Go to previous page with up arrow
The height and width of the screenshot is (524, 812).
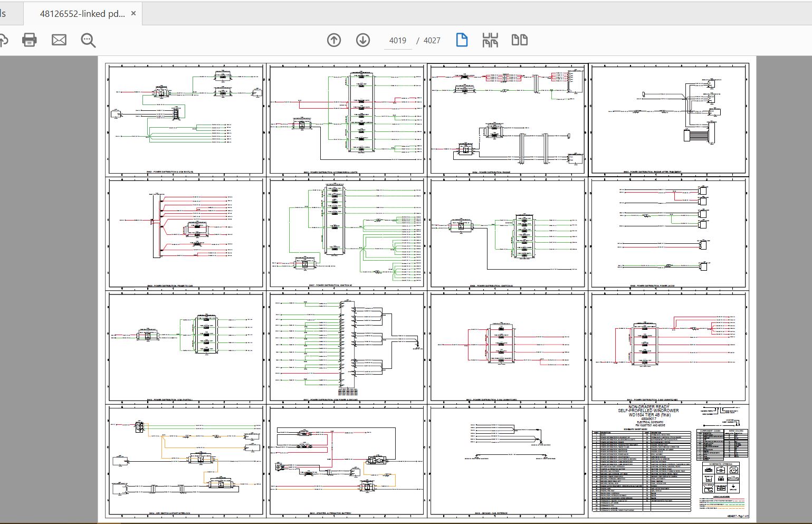[334, 40]
